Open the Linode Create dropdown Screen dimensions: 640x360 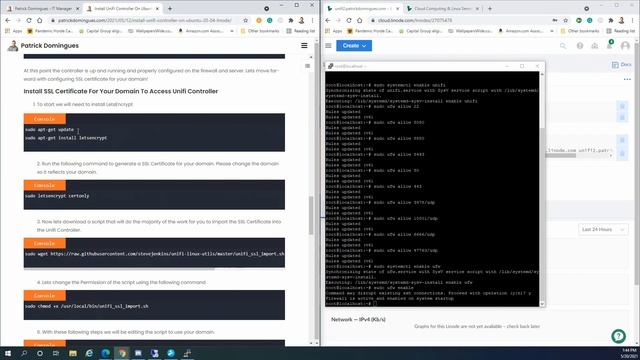[354, 46]
